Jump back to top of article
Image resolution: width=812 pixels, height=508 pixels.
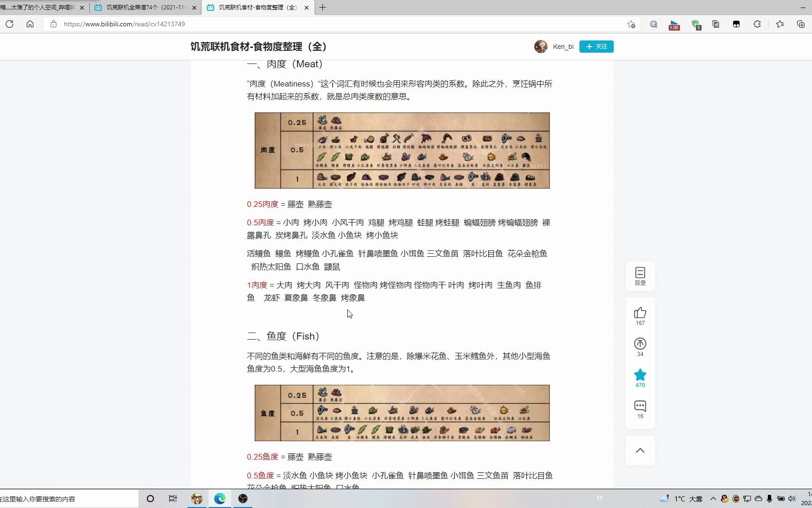[x=640, y=450]
